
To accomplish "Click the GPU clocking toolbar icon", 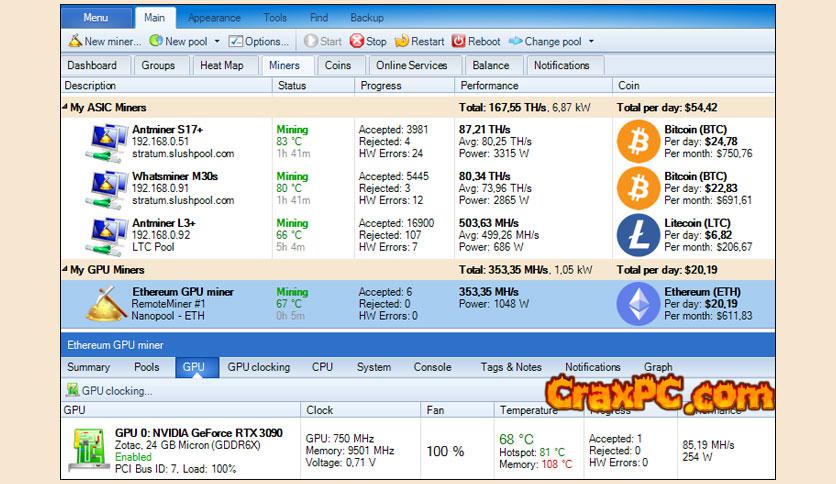I will 73,390.
